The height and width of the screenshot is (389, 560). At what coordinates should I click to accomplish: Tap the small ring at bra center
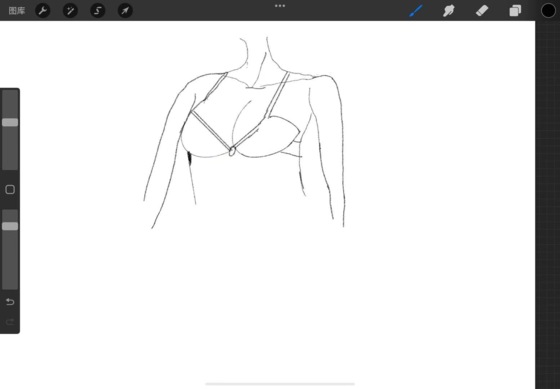(x=232, y=151)
